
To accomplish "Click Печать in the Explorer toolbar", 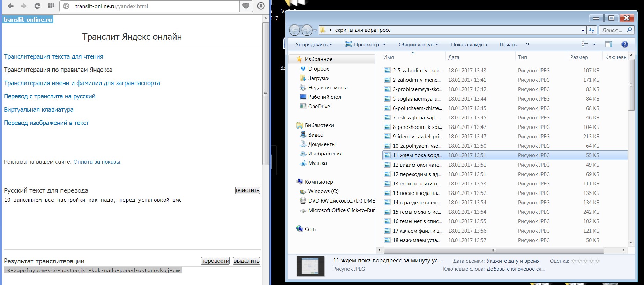I will [508, 44].
